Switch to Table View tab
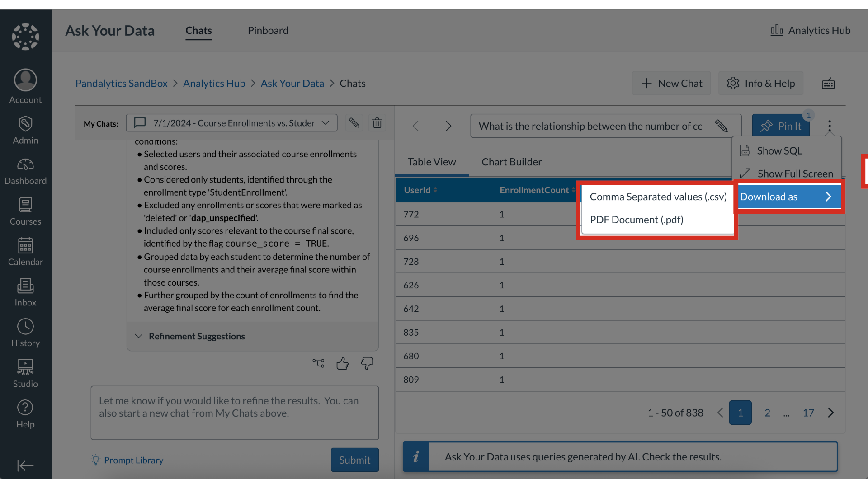The width and height of the screenshot is (868, 488). pyautogui.click(x=432, y=162)
